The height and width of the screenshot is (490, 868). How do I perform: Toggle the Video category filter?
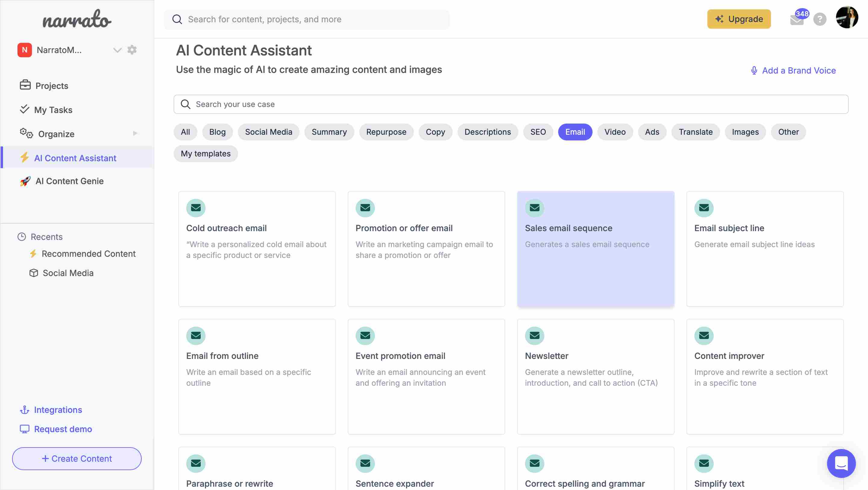tap(615, 132)
